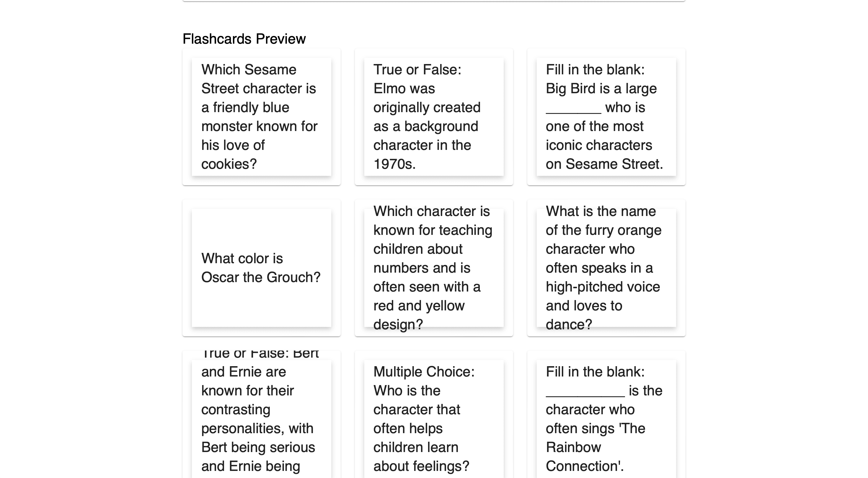This screenshot has height=478, width=868.
Task: Flip the Oscar the Grouch color flashcard
Action: 261,268
